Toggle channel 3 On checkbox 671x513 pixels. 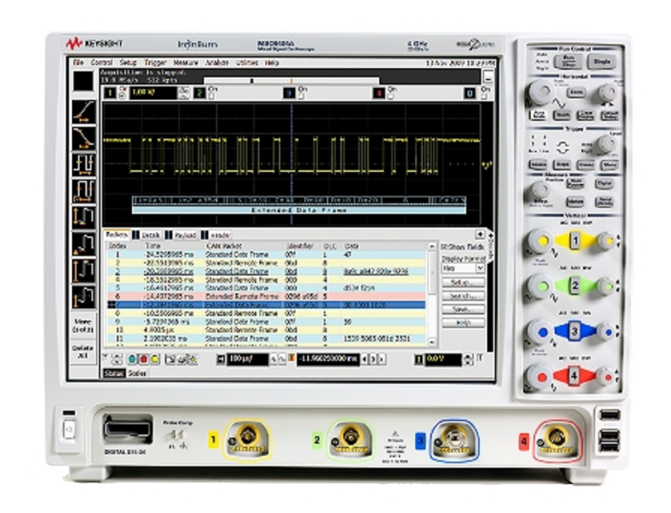pos(301,96)
